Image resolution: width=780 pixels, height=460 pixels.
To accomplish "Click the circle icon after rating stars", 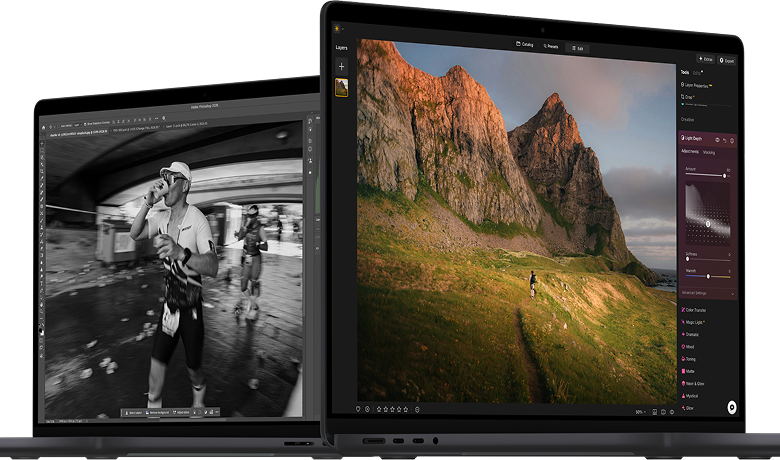I will click(x=417, y=409).
